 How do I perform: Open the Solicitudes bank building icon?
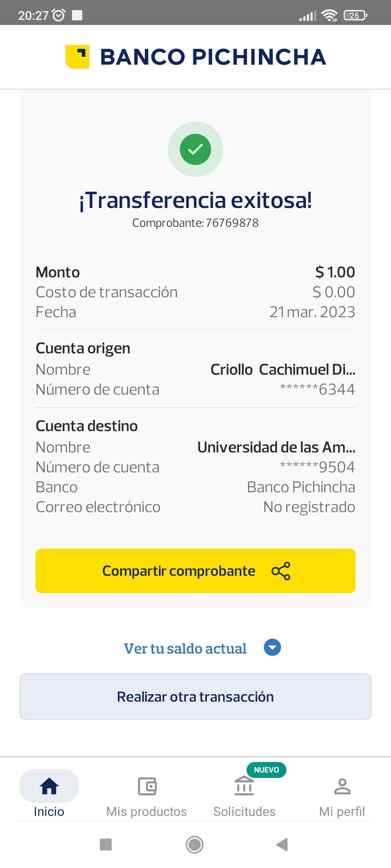tap(244, 786)
